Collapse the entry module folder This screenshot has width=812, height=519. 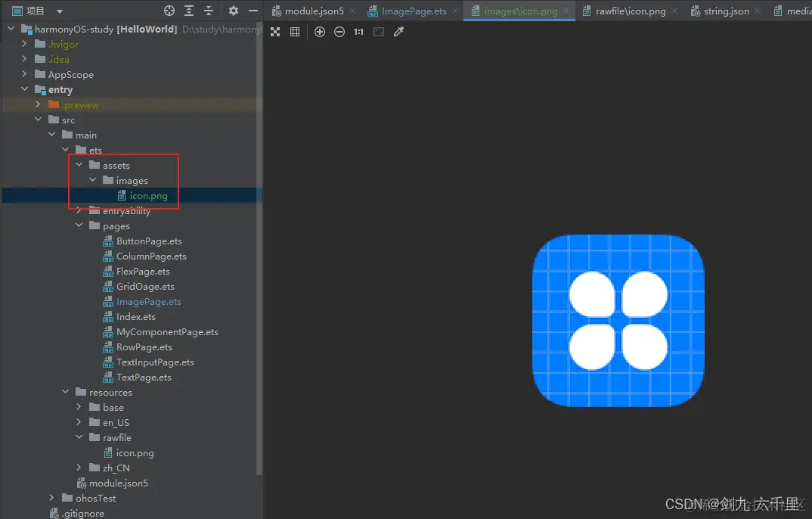(x=24, y=89)
